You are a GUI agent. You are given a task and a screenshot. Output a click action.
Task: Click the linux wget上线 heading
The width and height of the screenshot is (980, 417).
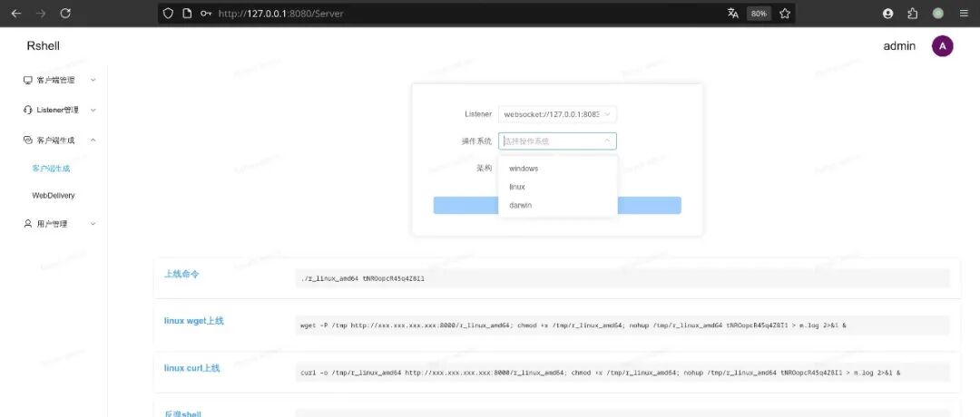[194, 321]
